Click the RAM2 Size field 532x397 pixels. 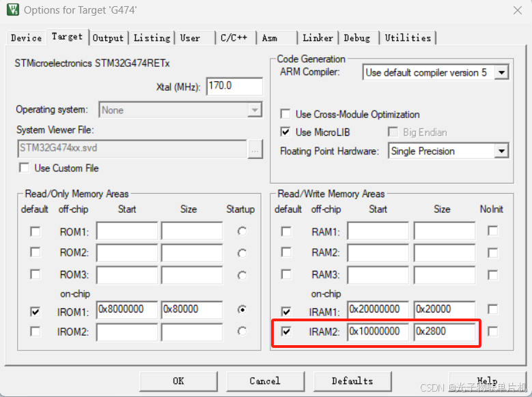pos(445,252)
